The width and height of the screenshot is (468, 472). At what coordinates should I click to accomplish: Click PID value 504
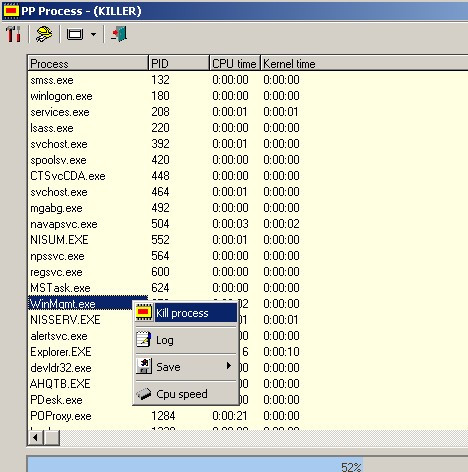(160, 224)
